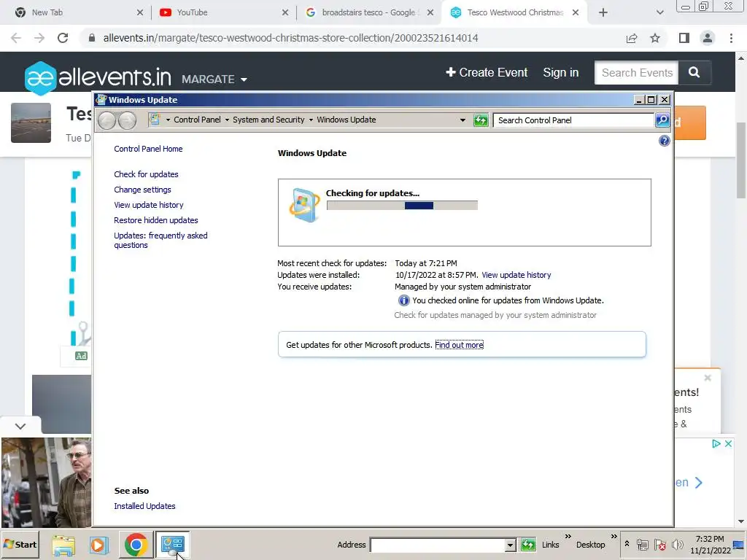Click the taskbar Address input field

pyautogui.click(x=438, y=545)
